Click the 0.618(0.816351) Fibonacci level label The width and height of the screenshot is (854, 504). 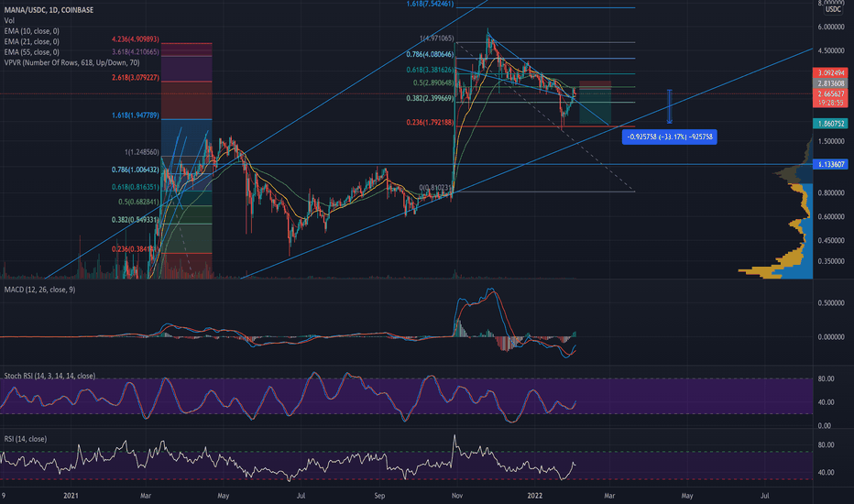click(135, 187)
